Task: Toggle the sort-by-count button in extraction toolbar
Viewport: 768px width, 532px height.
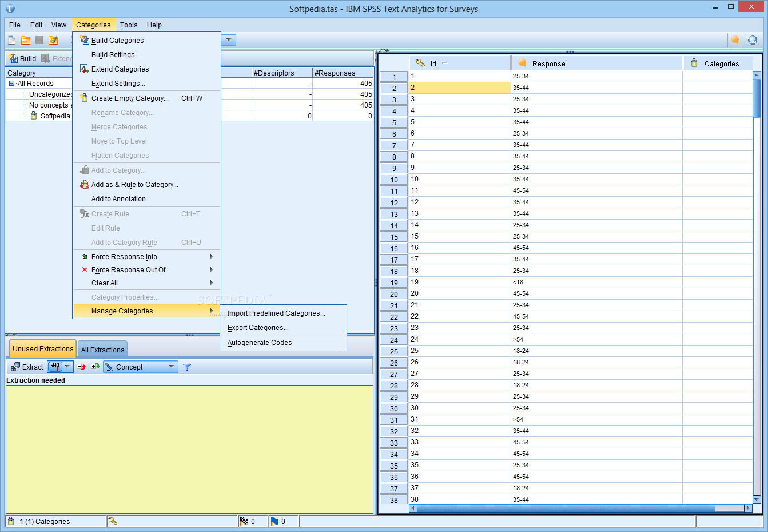Action: pyautogui.click(x=55, y=367)
